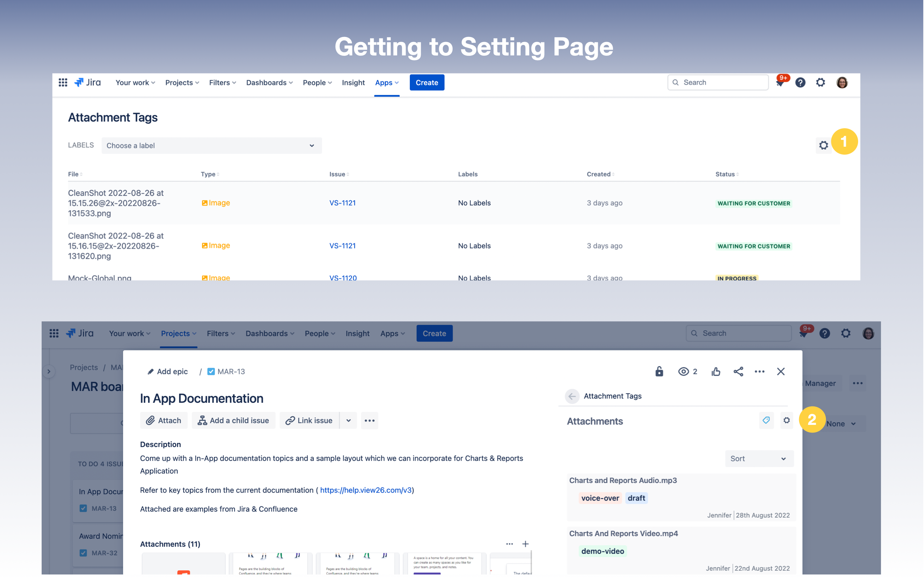This screenshot has width=924, height=581.
Task: Click the MAR-13 task checkbox icon
Action: (x=211, y=371)
